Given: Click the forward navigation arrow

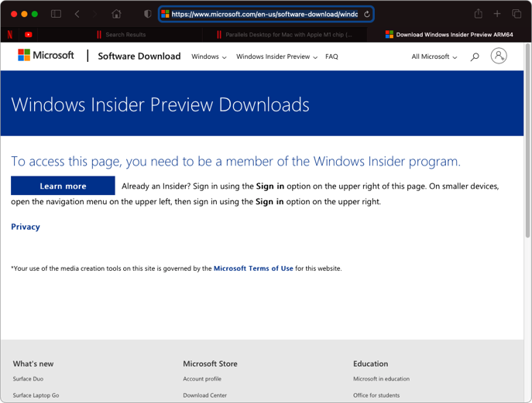Looking at the screenshot, I should click(x=94, y=14).
